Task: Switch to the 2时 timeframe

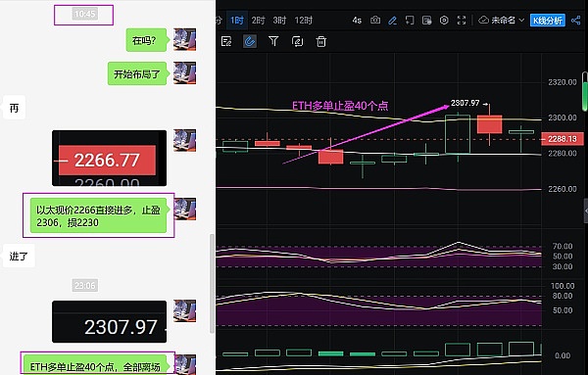Action: (259, 21)
